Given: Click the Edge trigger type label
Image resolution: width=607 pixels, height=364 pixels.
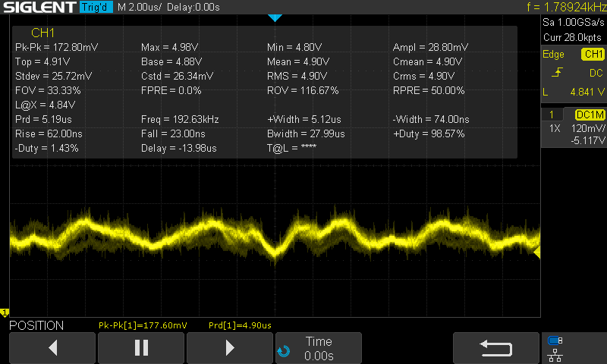Looking at the screenshot, I should (553, 54).
